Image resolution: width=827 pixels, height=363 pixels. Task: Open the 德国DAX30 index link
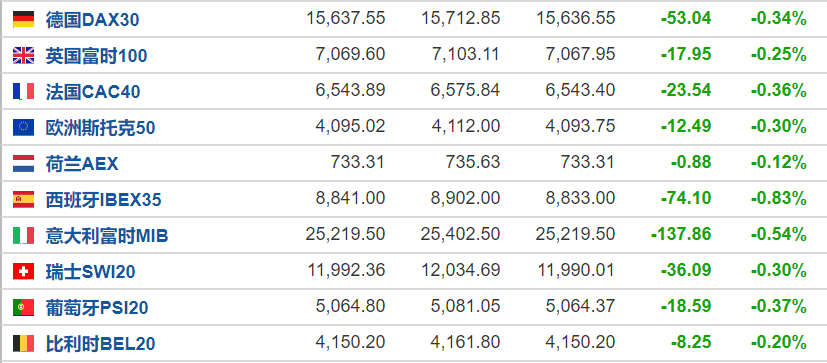point(92,20)
